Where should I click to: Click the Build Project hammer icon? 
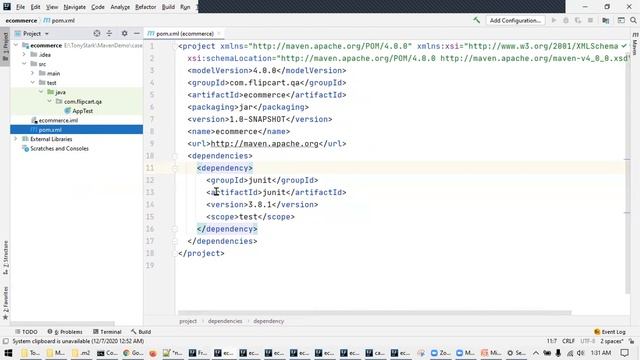pos(476,20)
